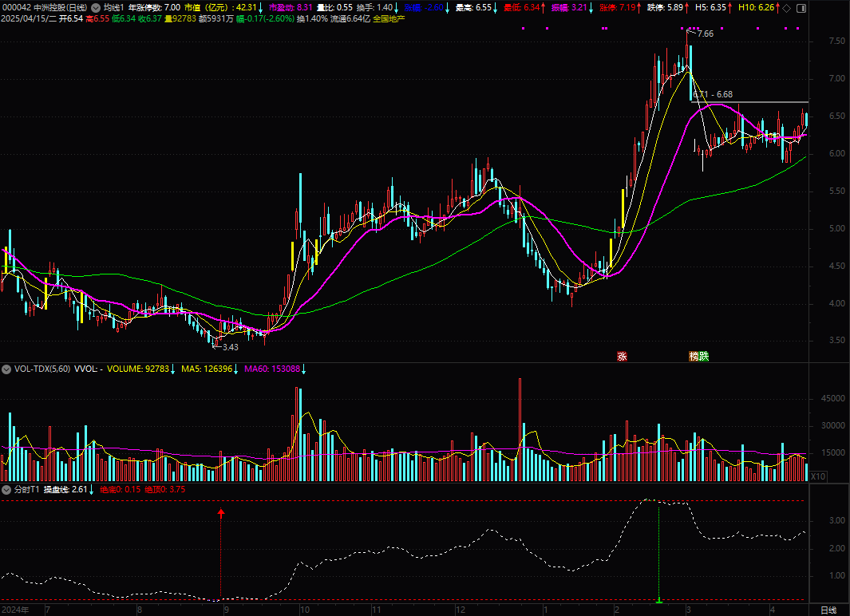Click the 6.71 - 6.68 gap label
The height and width of the screenshot is (616, 850).
click(713, 94)
